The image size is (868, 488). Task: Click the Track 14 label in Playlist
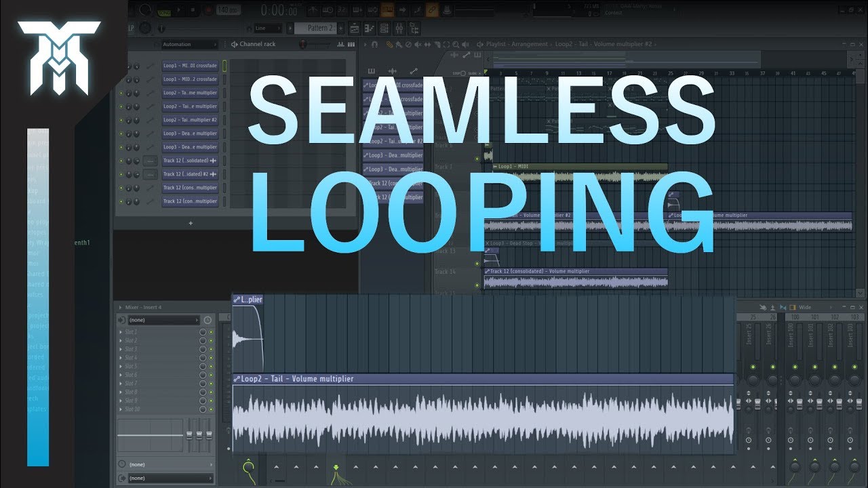pyautogui.click(x=445, y=272)
